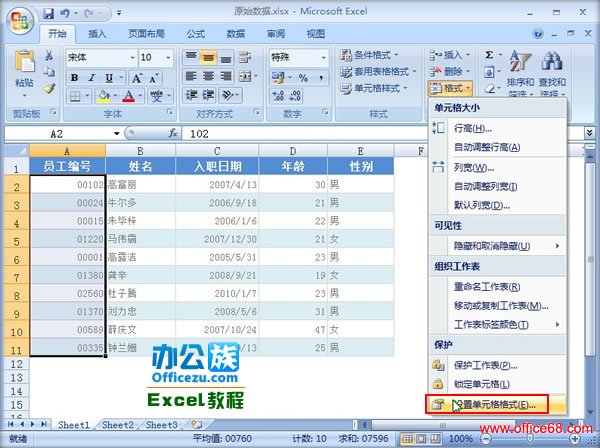
Task: Save the workbook via Quick Access
Action: point(48,14)
